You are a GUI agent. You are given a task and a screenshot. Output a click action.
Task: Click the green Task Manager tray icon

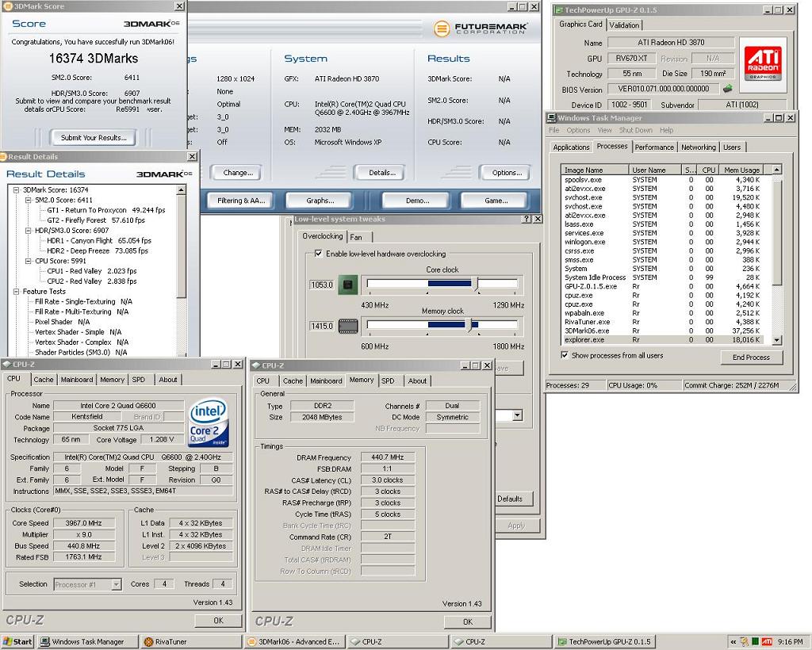(756, 642)
